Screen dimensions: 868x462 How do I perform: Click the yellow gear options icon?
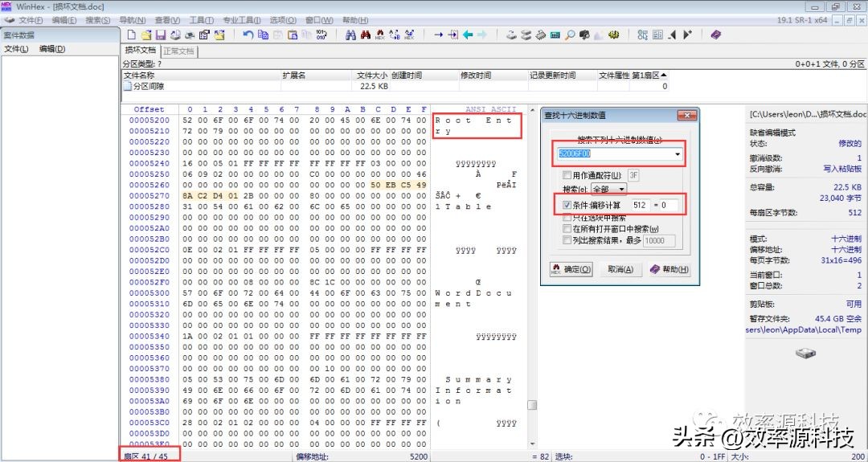click(613, 35)
